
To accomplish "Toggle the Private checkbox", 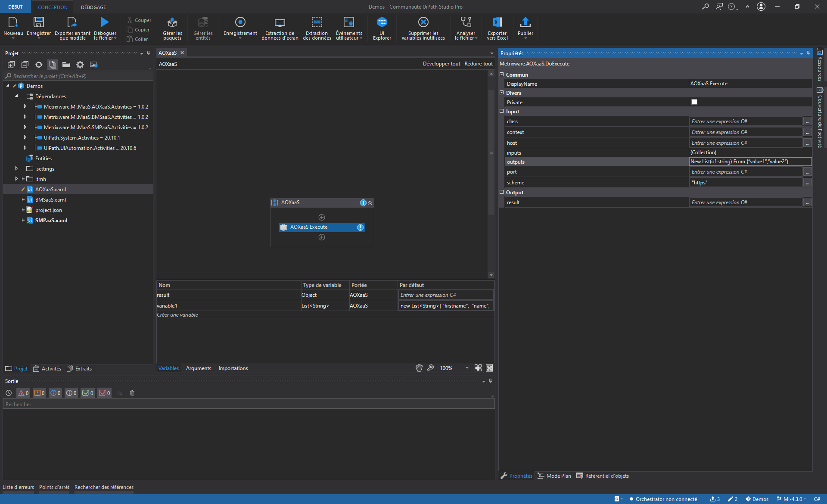I will click(x=694, y=102).
